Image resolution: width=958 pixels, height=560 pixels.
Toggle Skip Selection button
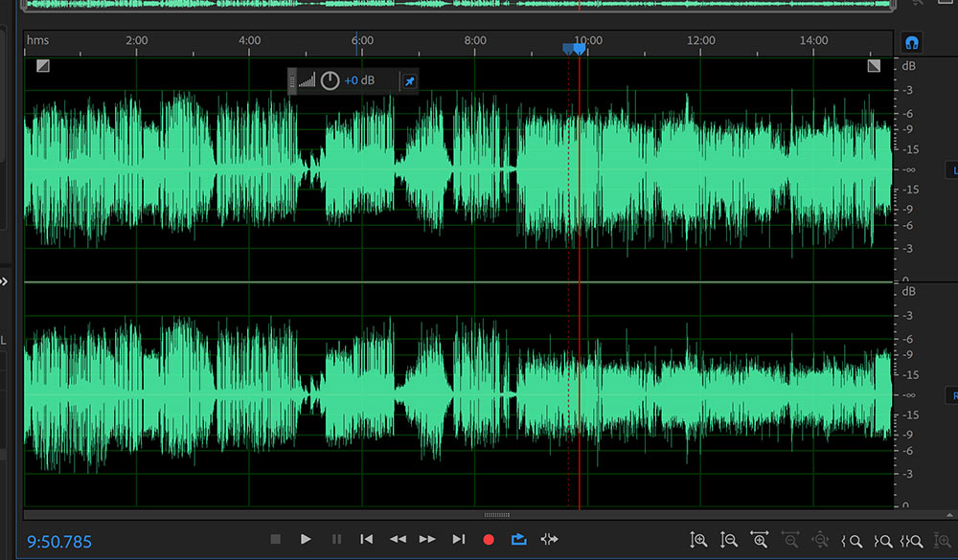point(549,539)
